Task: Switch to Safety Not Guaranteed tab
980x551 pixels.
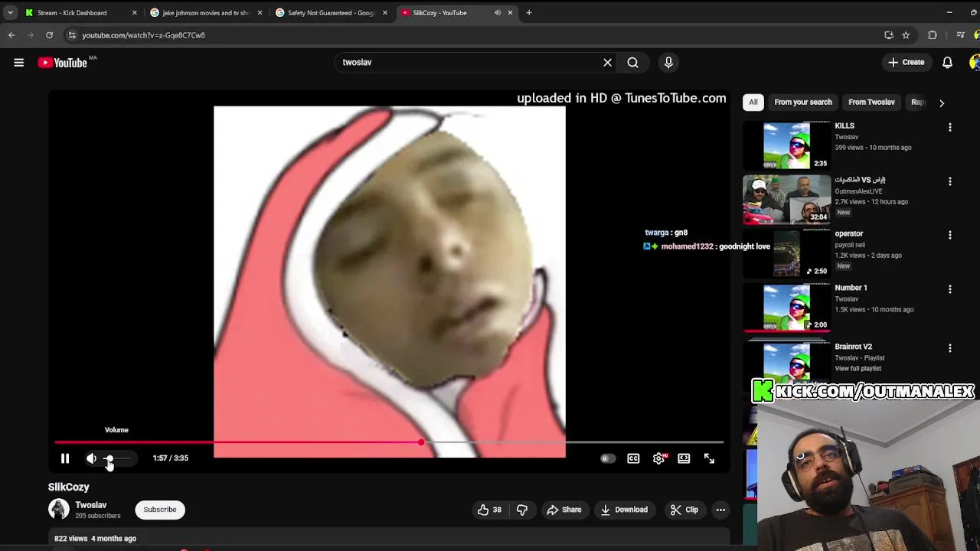Action: [x=331, y=12]
